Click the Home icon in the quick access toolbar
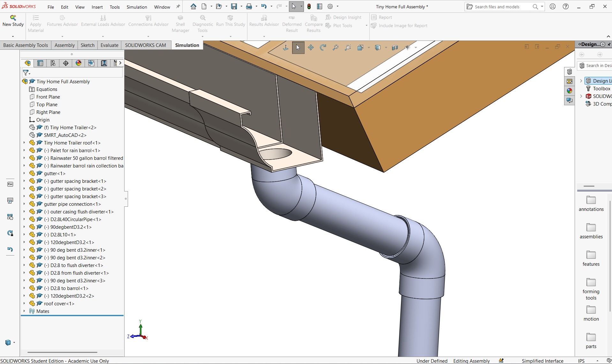 tap(193, 7)
